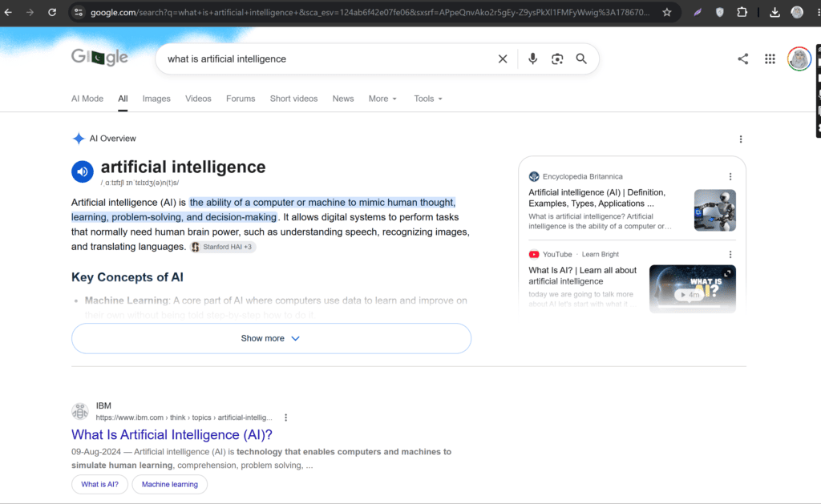This screenshot has height=504, width=821.
Task: Select the All results tab
Action: [x=123, y=99]
